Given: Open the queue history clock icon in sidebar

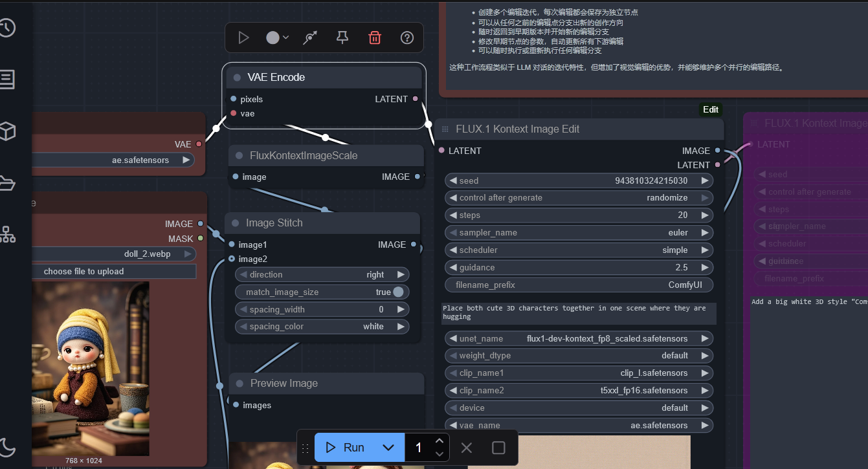Looking at the screenshot, I should click(x=6, y=27).
